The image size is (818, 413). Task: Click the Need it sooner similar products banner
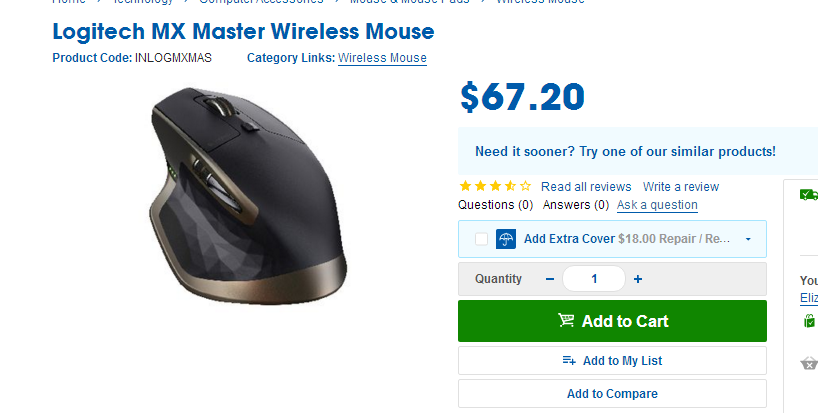638,151
